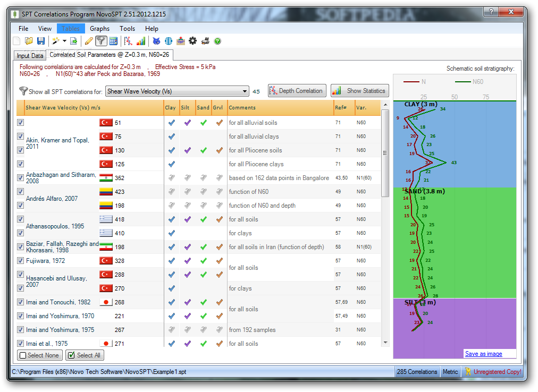This screenshot has width=538, height=392.
Task: Toggle checkbox for Imai et al., 1975
Action: coord(20,343)
